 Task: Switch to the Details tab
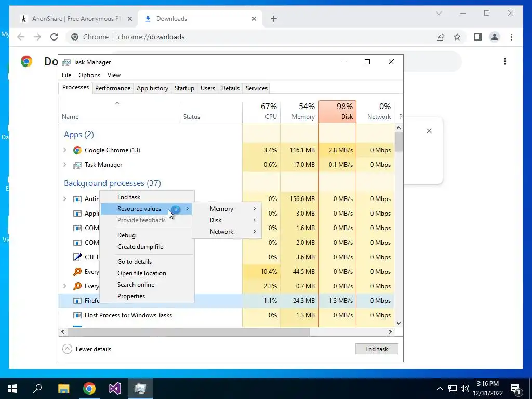pyautogui.click(x=230, y=88)
